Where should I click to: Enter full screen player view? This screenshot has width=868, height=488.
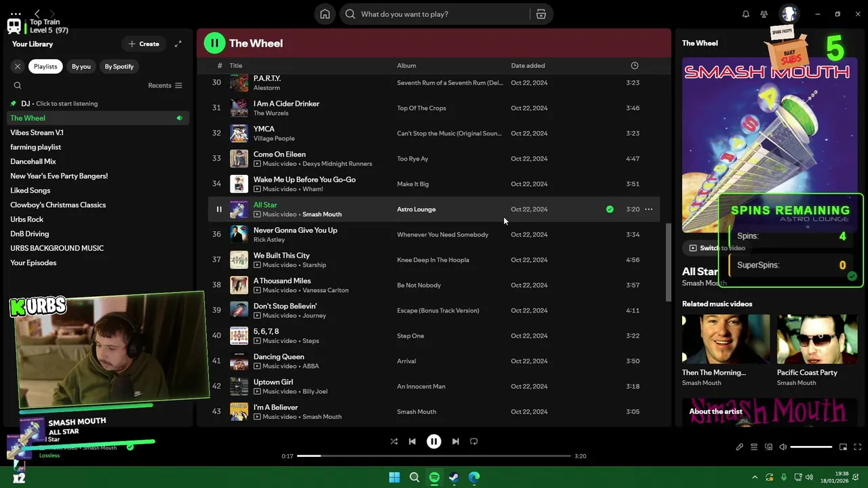tap(858, 447)
